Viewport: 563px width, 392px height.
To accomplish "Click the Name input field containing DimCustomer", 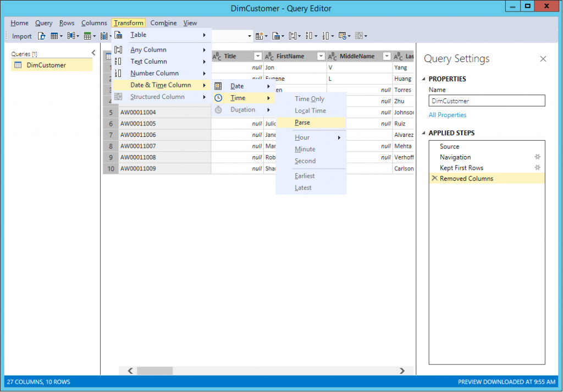I will coord(487,101).
